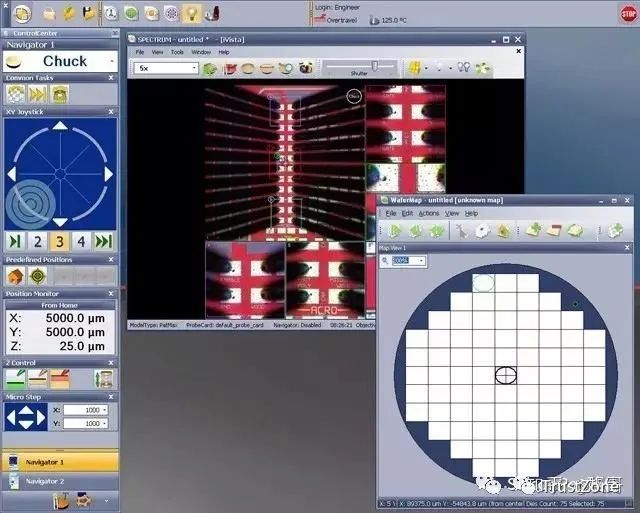Open the Tools menu in Spectrum window

pyautogui.click(x=177, y=52)
